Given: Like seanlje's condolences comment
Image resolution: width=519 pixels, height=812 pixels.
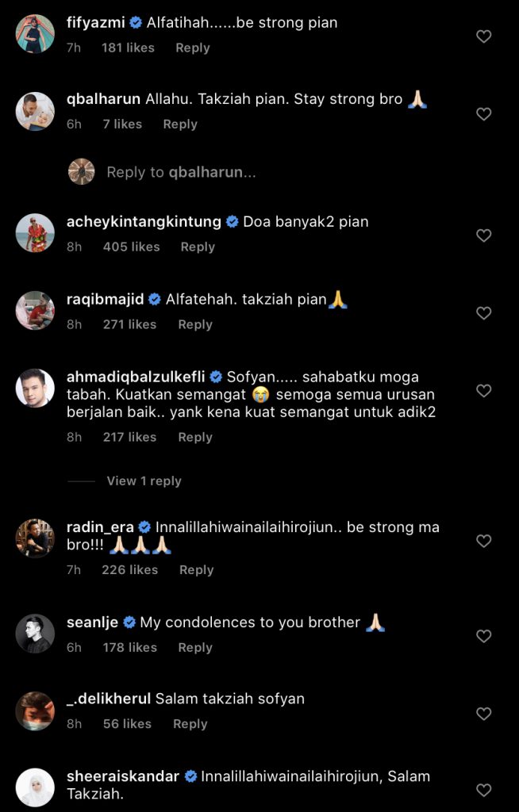Looking at the screenshot, I should pos(483,636).
